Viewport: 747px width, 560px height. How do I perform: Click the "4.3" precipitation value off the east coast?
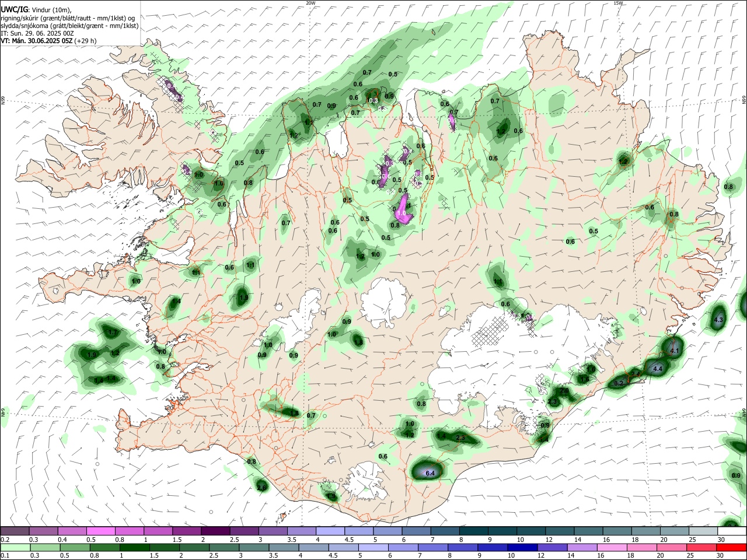click(719, 320)
